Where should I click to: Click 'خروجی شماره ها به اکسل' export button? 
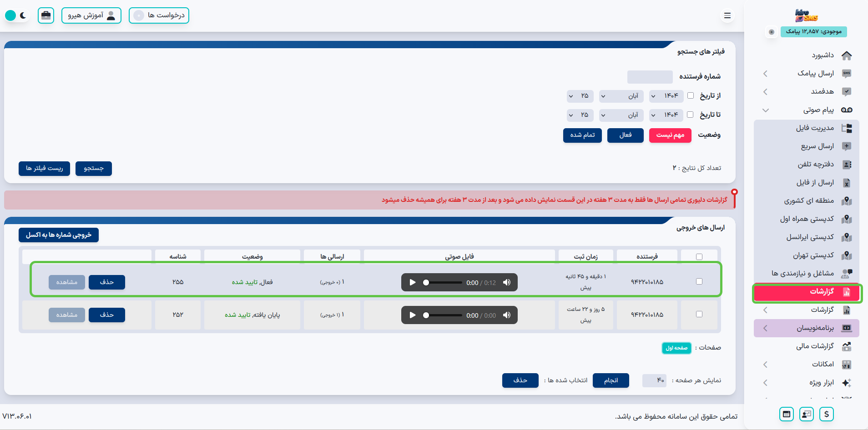[x=59, y=235]
